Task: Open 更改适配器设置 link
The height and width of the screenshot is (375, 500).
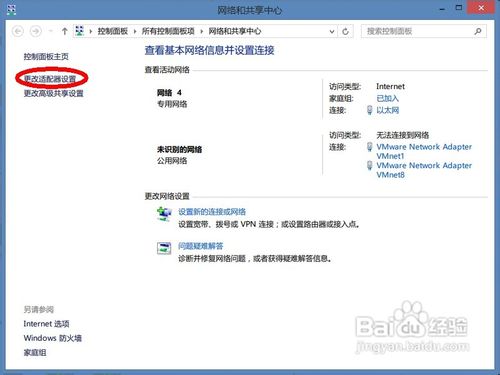Action: click(x=50, y=79)
